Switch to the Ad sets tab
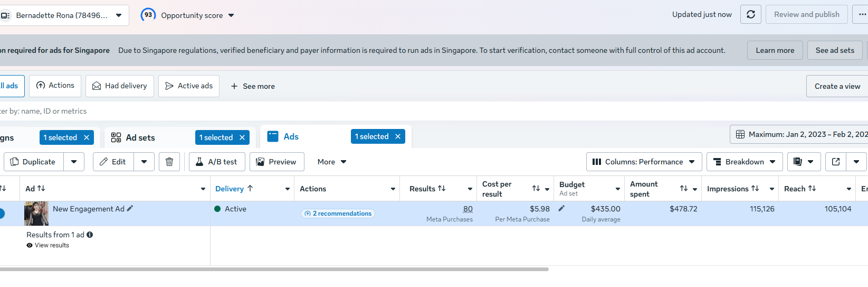Viewport: 868px width, 287px height. point(140,137)
